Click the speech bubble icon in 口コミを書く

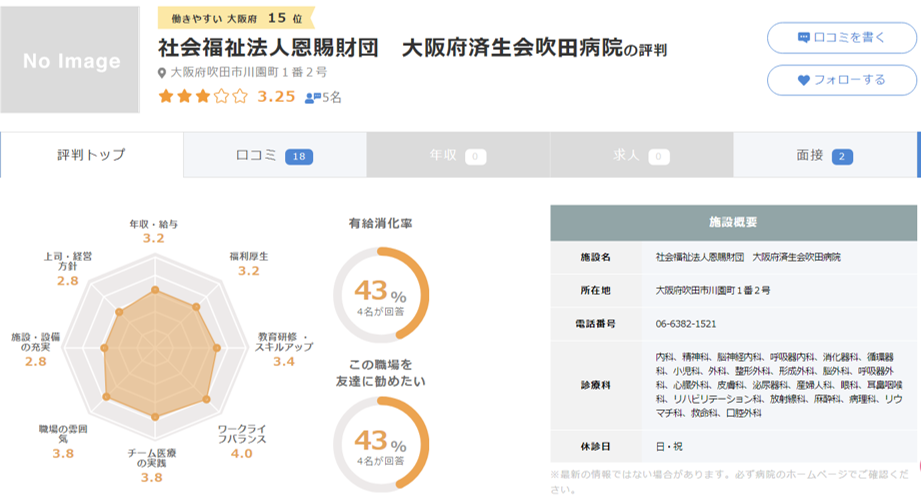point(803,38)
